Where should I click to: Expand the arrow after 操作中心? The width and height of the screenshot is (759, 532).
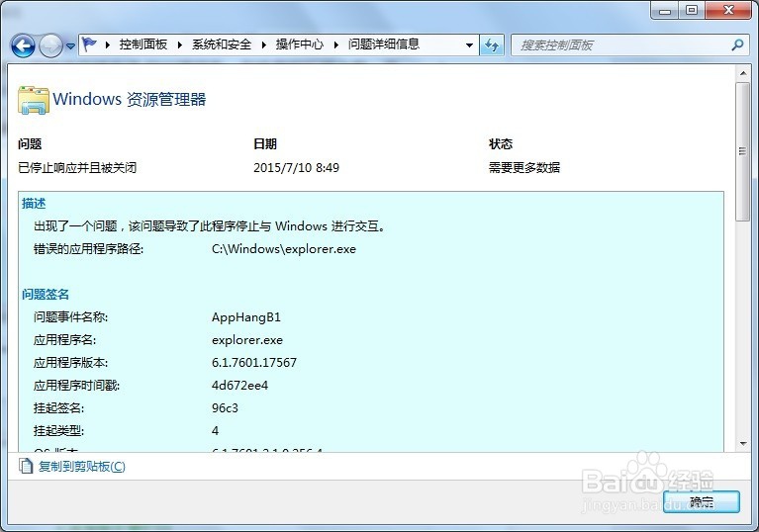coord(335,44)
